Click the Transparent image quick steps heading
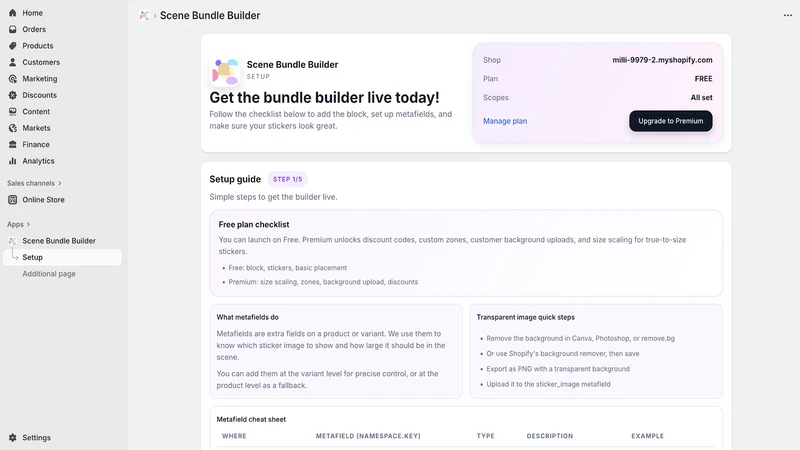This screenshot has width=800, height=450. tap(526, 317)
